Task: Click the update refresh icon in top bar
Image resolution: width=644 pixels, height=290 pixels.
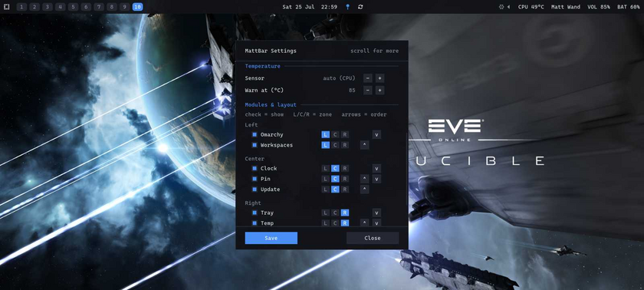Action: 360,7
